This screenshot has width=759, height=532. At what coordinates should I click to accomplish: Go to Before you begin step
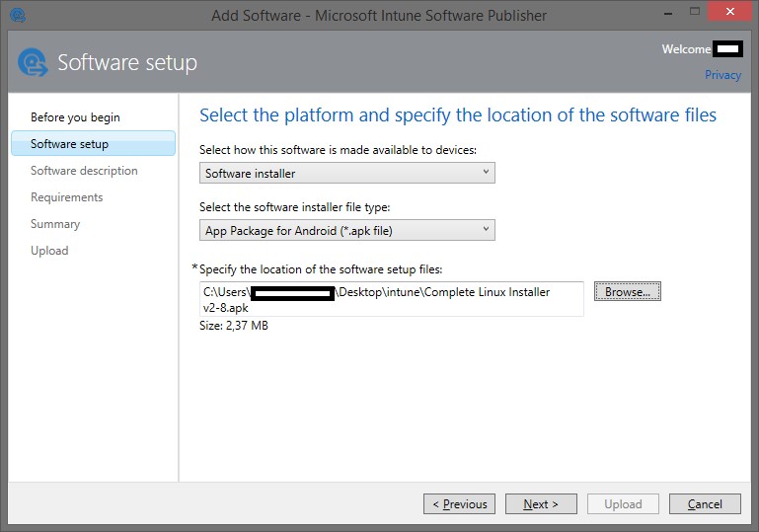[75, 117]
